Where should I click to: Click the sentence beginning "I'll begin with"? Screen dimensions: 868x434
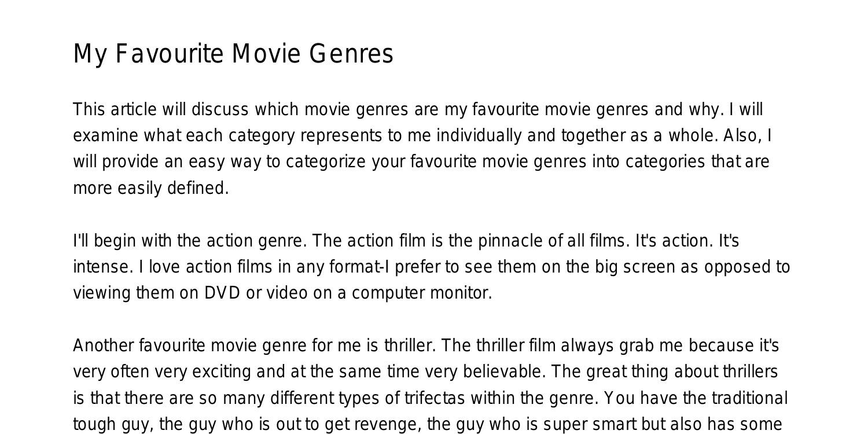click(190, 241)
